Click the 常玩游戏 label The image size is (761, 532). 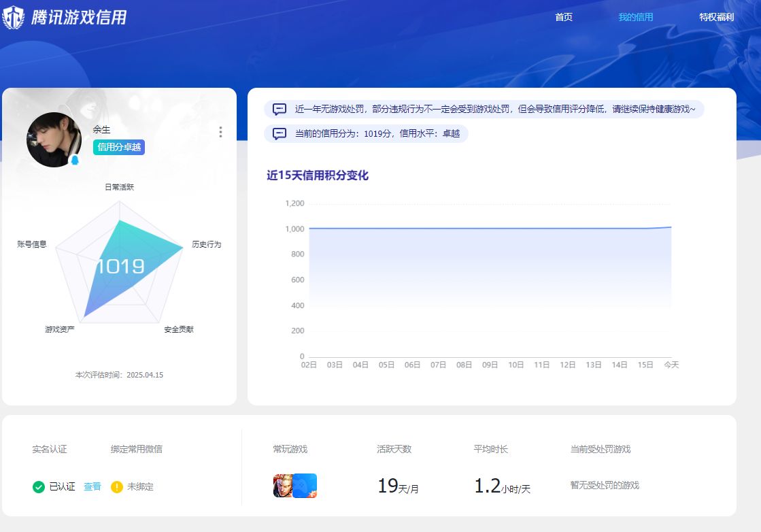pyautogui.click(x=290, y=449)
